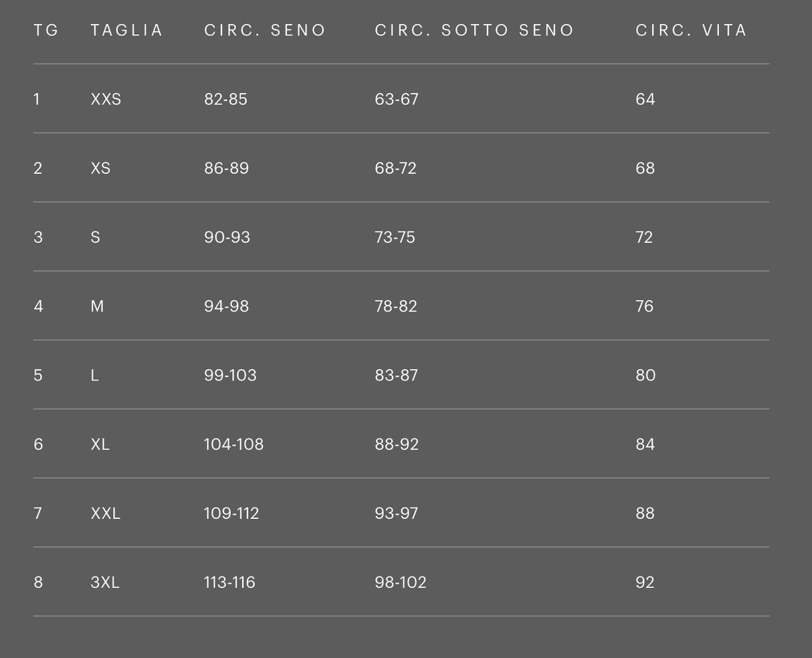Select underbust range 98-102

pos(400,582)
